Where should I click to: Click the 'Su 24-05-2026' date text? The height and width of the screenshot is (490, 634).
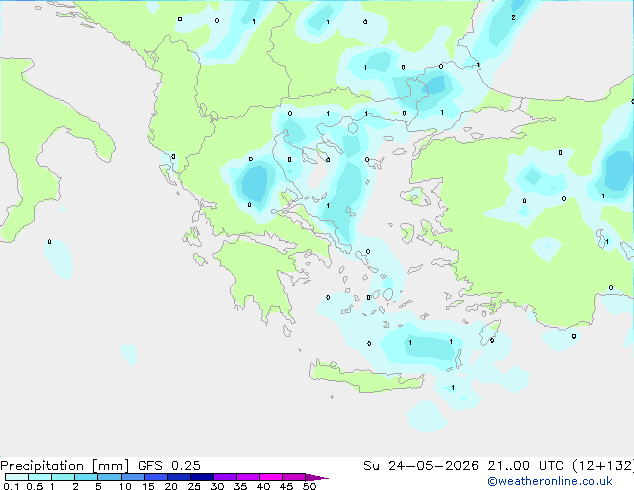click(421, 466)
